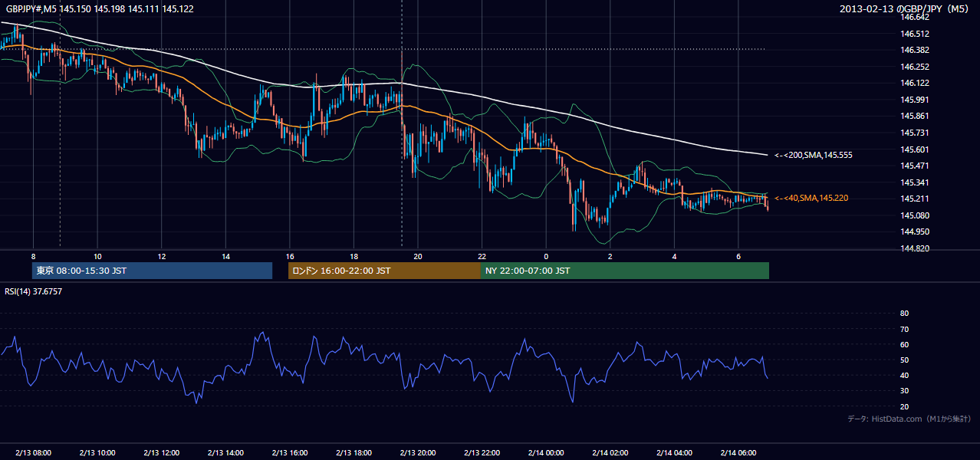The image size is (980, 460).
Task: Click the chart title 2013-02-13 のGBP/JPY (M5)
Action: [x=906, y=8]
